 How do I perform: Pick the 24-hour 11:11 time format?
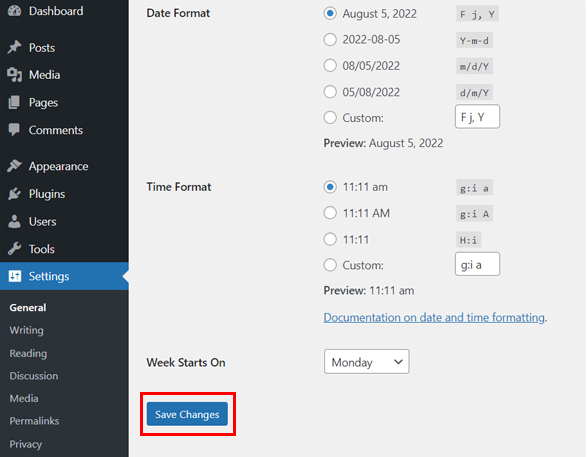coord(330,239)
